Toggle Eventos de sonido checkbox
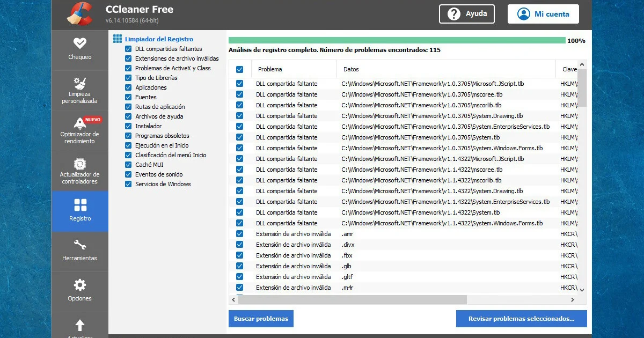 point(128,174)
